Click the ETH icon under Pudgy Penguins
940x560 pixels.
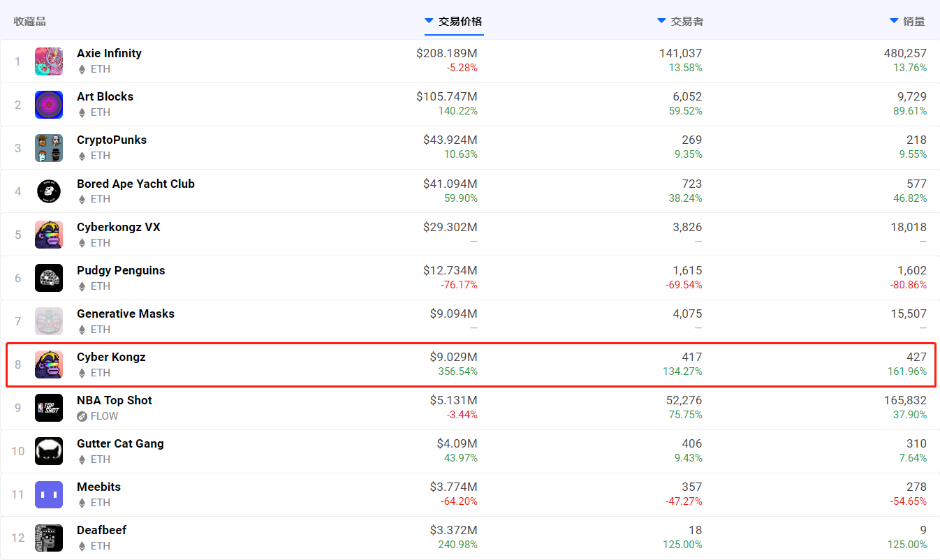pyautogui.click(x=82, y=286)
